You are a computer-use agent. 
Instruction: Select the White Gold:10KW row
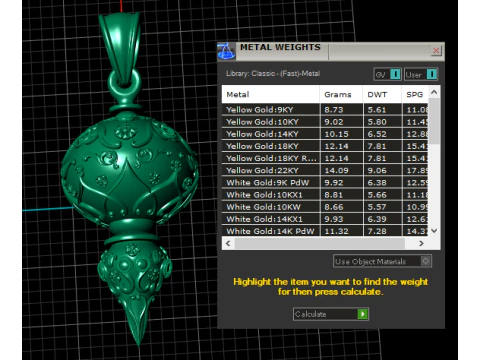point(325,207)
